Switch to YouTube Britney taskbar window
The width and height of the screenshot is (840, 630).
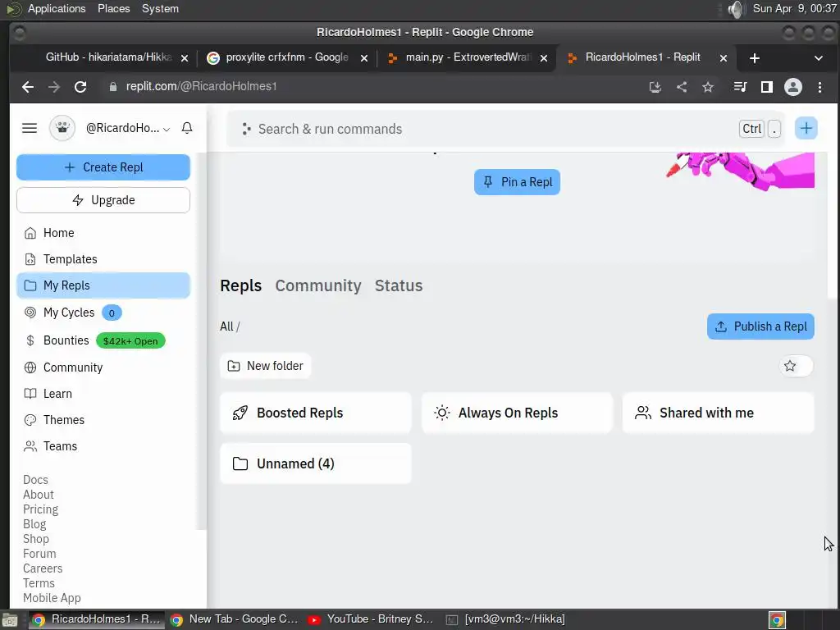[x=371, y=619]
